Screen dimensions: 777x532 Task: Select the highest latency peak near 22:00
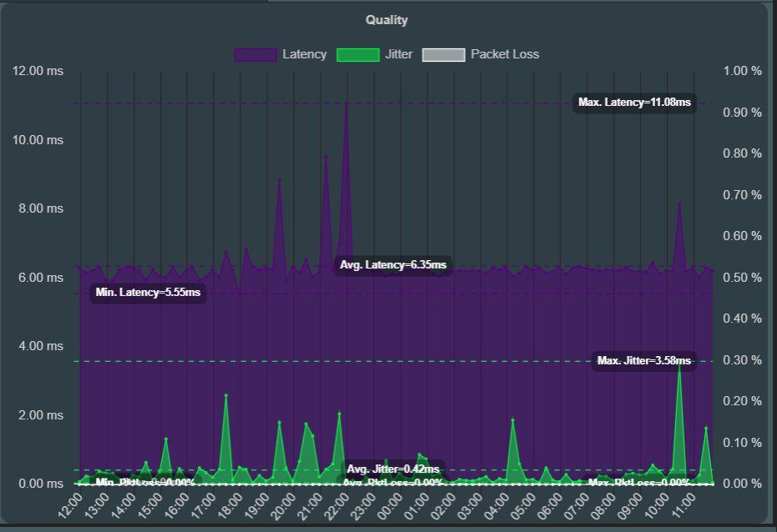(x=346, y=103)
